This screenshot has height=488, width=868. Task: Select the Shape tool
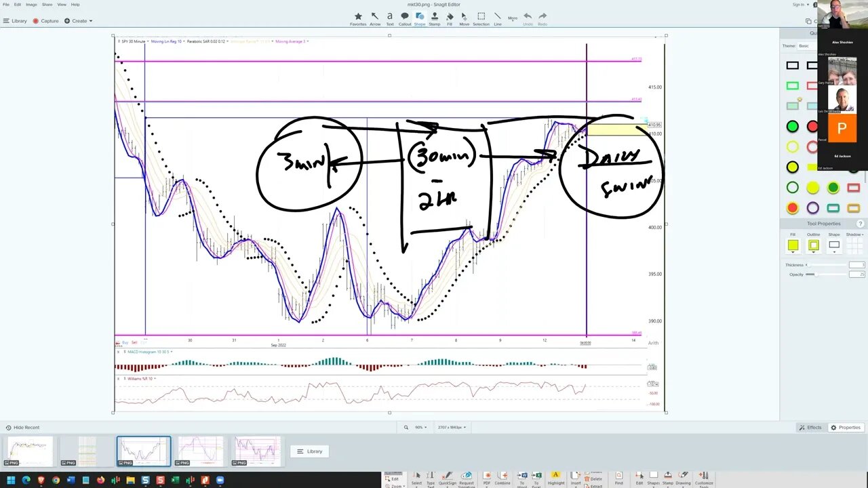point(420,19)
